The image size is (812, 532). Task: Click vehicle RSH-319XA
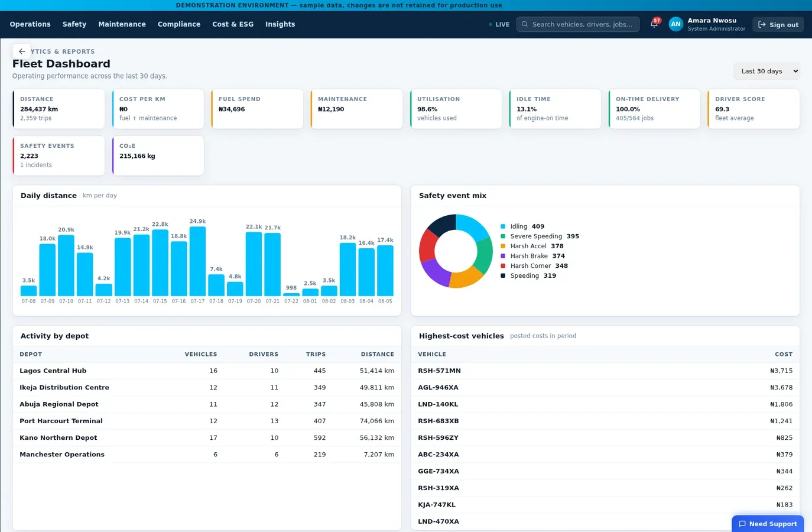tap(439, 488)
